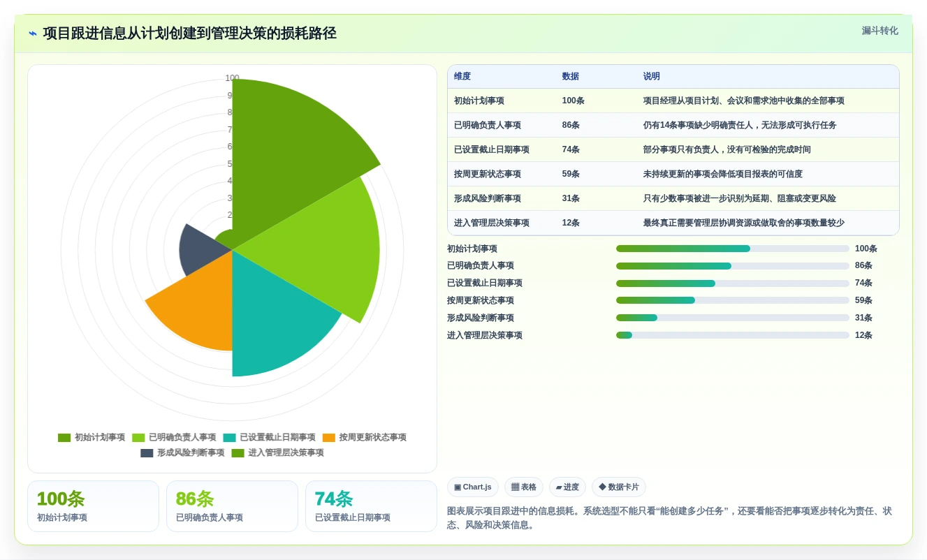The image size is (927, 560).
Task: Click description starting 最终真正需要管理层
Action: [744, 223]
